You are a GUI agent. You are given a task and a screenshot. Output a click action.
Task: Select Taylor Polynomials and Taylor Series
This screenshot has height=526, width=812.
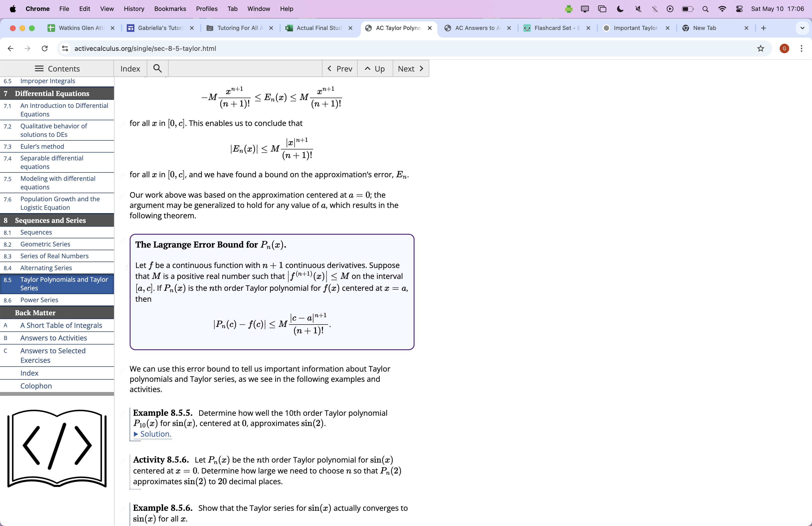pyautogui.click(x=64, y=284)
